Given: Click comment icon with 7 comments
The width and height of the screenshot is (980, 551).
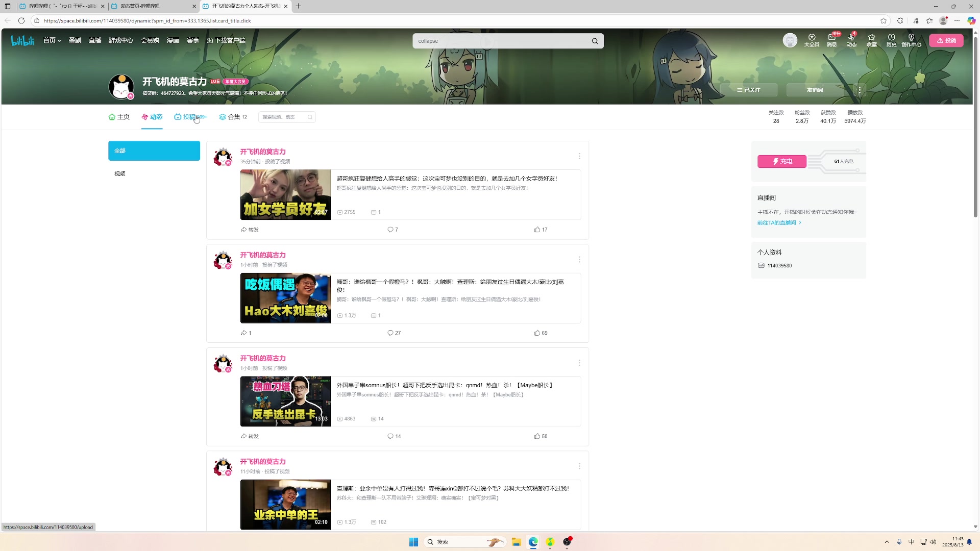Looking at the screenshot, I should click(x=390, y=230).
